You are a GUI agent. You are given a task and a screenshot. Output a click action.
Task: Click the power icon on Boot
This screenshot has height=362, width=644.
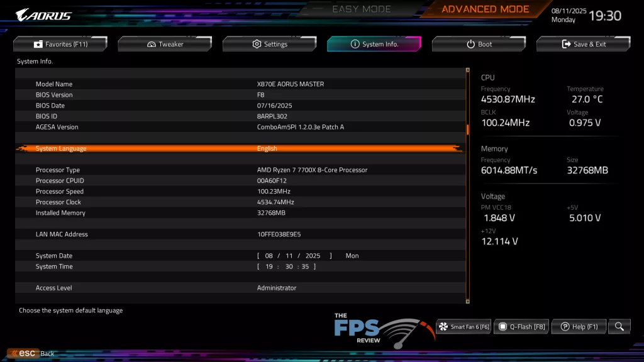click(470, 44)
